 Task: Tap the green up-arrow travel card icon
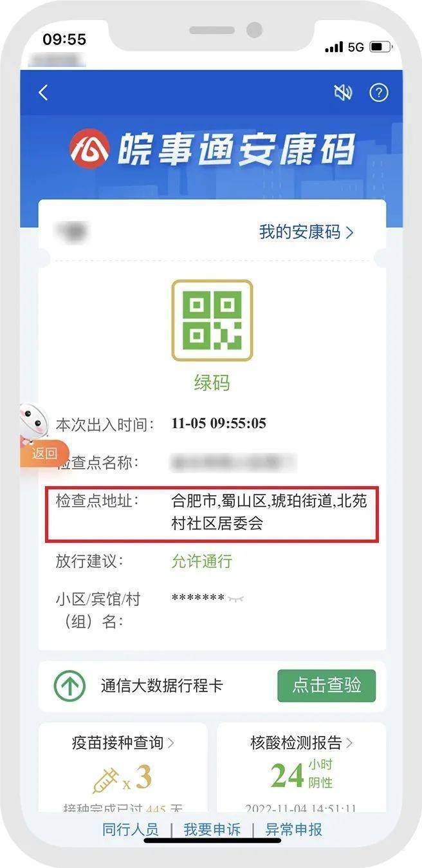(69, 686)
